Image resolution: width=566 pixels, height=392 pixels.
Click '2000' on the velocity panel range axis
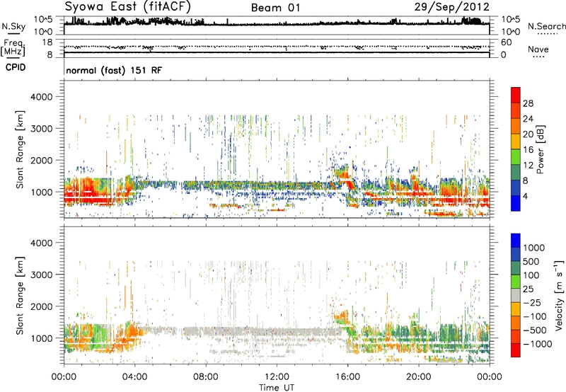[x=41, y=306]
